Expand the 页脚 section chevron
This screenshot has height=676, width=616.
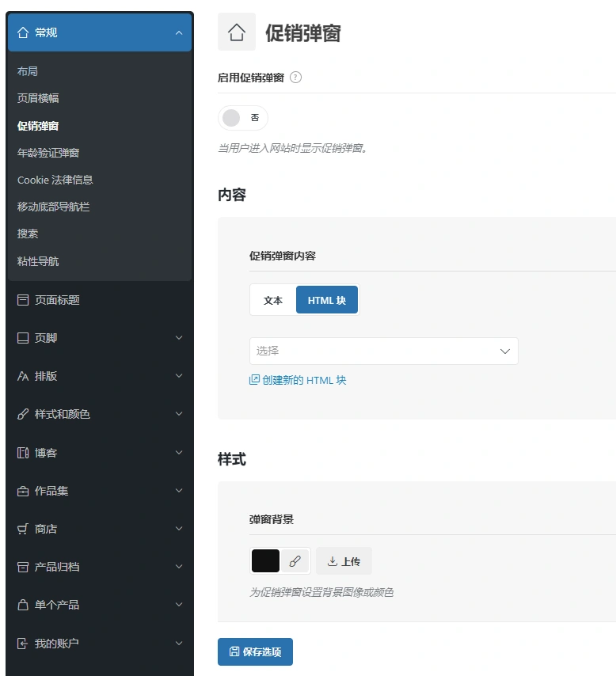click(x=179, y=337)
